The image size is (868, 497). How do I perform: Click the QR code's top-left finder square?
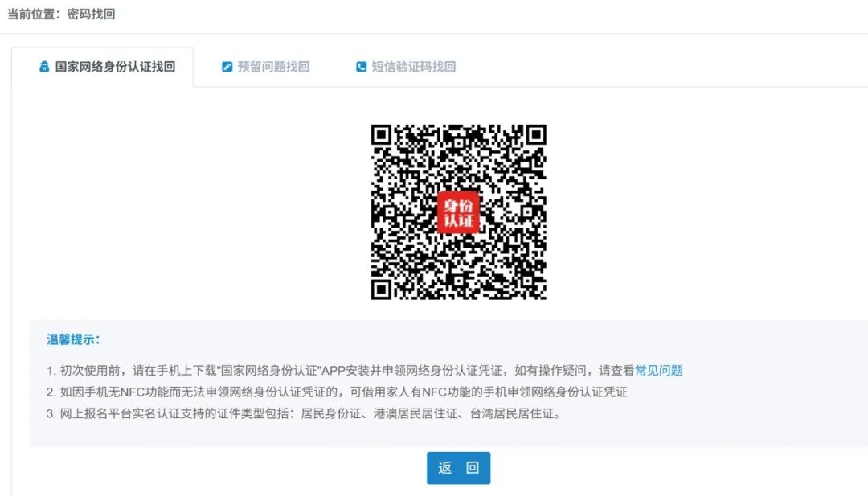[381, 134]
